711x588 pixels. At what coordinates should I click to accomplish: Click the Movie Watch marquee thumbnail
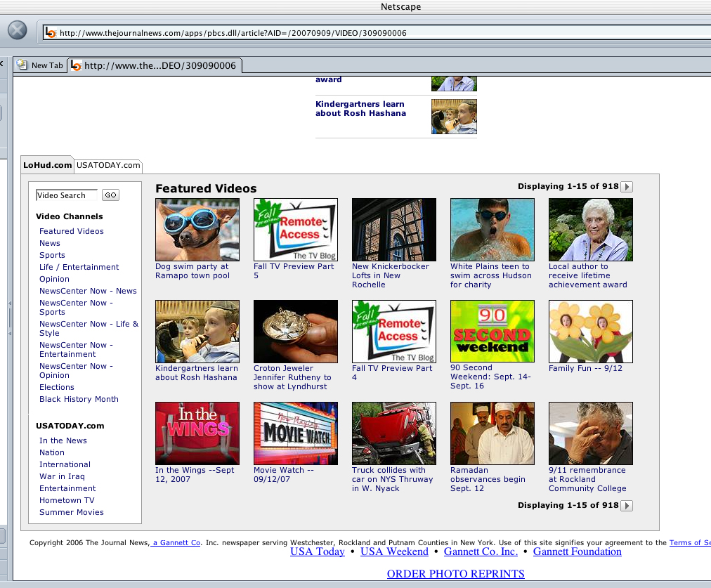296,433
